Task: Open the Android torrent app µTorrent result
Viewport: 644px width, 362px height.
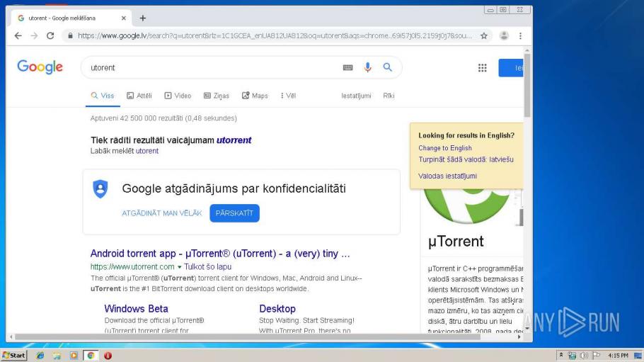Action: (220, 254)
